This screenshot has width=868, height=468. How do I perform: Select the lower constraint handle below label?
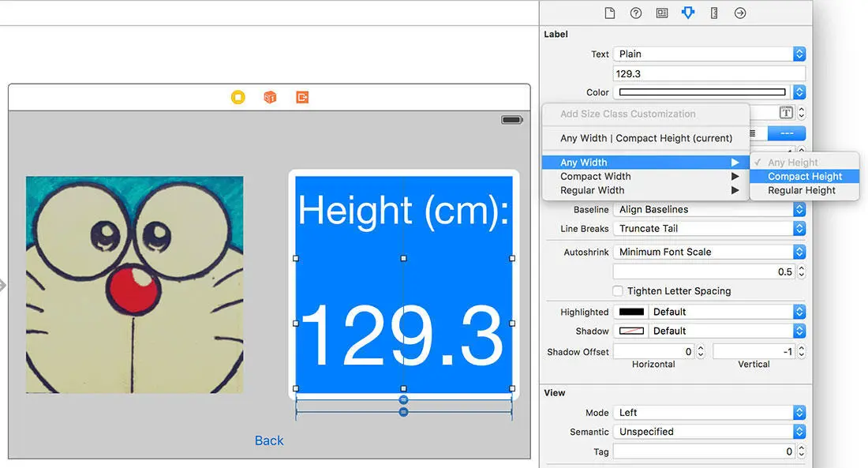click(x=403, y=412)
